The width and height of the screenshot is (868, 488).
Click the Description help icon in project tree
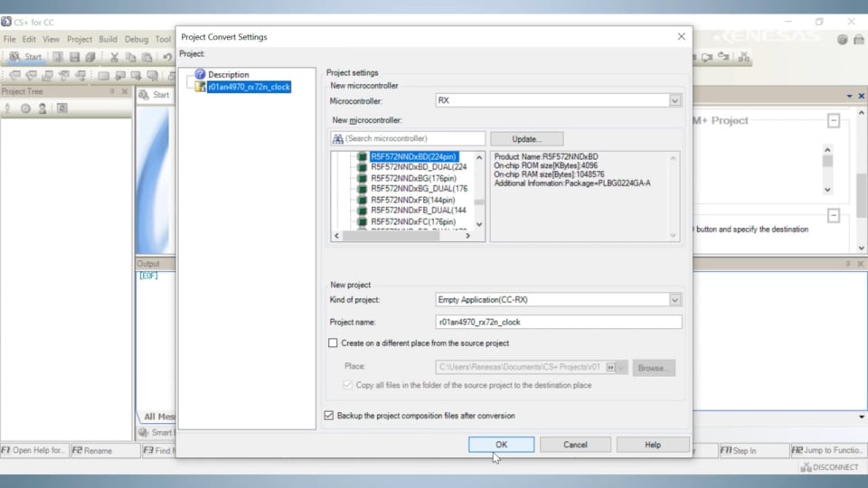(x=200, y=74)
